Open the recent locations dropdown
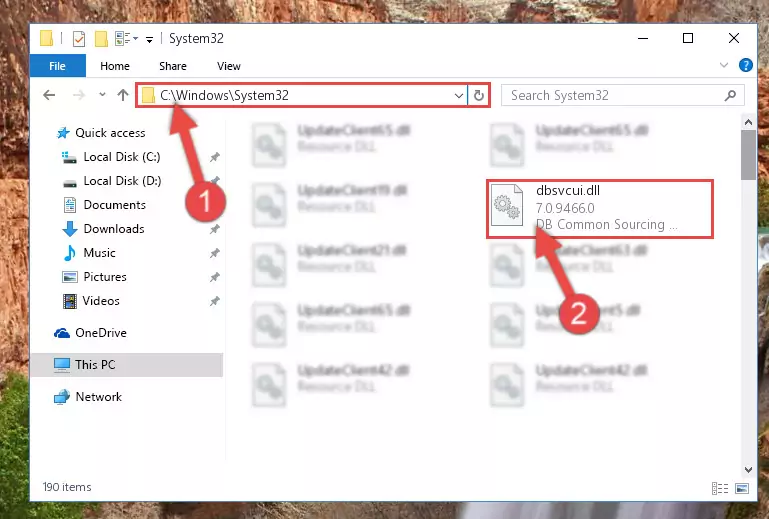This screenshot has width=769, height=519. (x=102, y=94)
